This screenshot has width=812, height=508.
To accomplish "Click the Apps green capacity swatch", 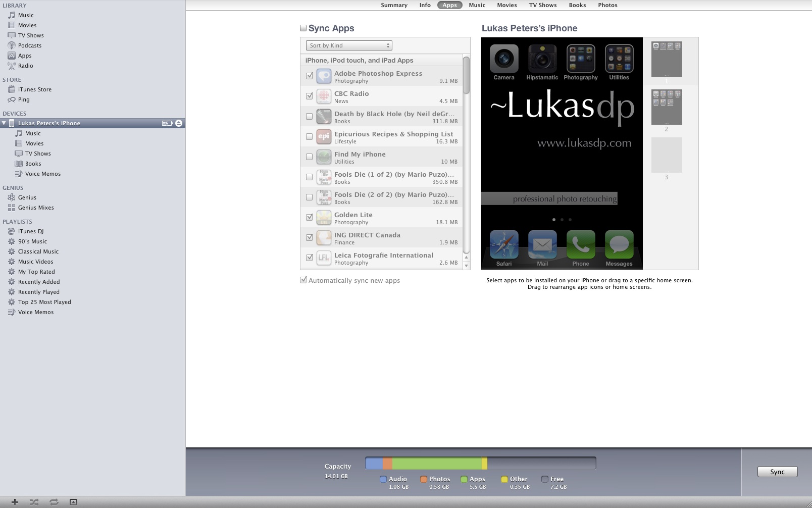I will [464, 479].
